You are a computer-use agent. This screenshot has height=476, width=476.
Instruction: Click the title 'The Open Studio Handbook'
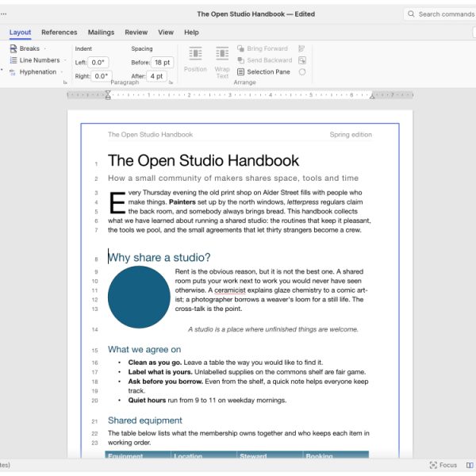[x=203, y=160]
